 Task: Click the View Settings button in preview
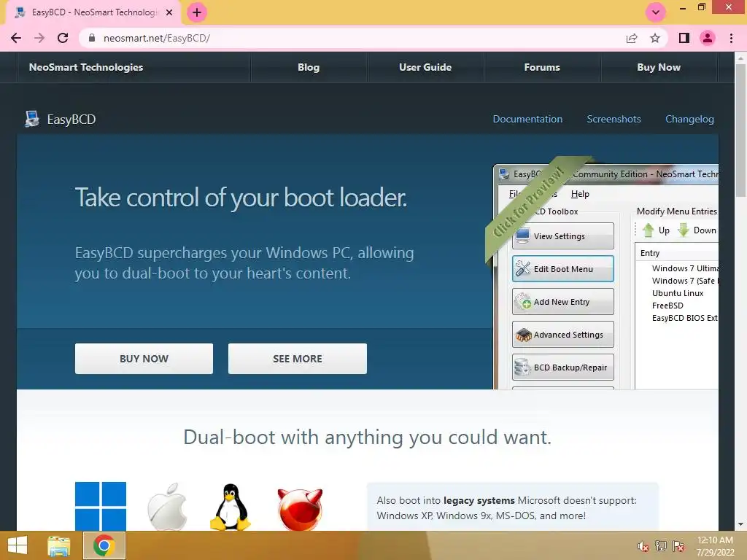pos(562,236)
